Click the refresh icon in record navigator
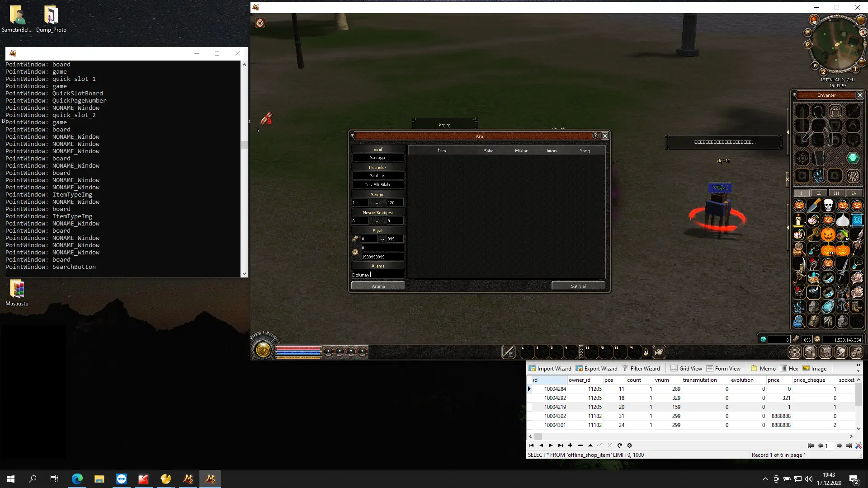Screen dimensions: 868x488 pos(619,446)
